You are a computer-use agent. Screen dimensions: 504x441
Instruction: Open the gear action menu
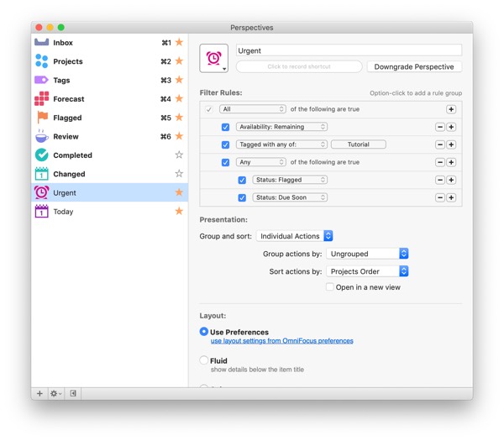pos(56,393)
